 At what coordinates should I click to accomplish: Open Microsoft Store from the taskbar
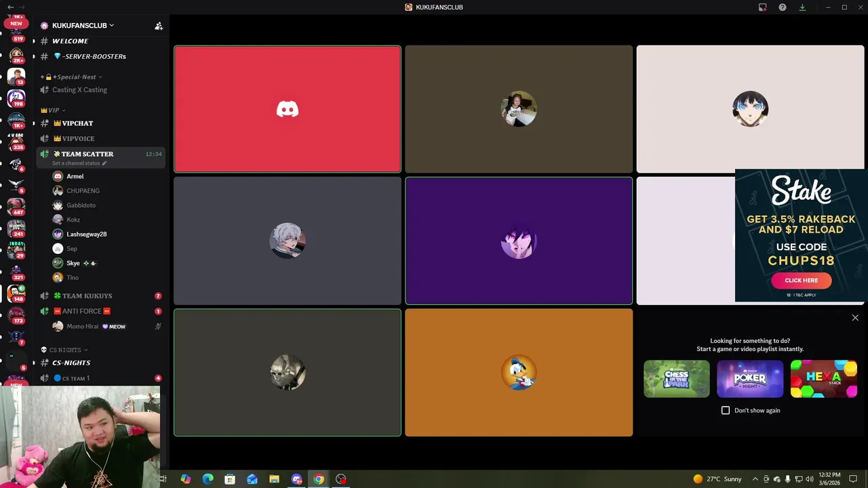(230, 479)
